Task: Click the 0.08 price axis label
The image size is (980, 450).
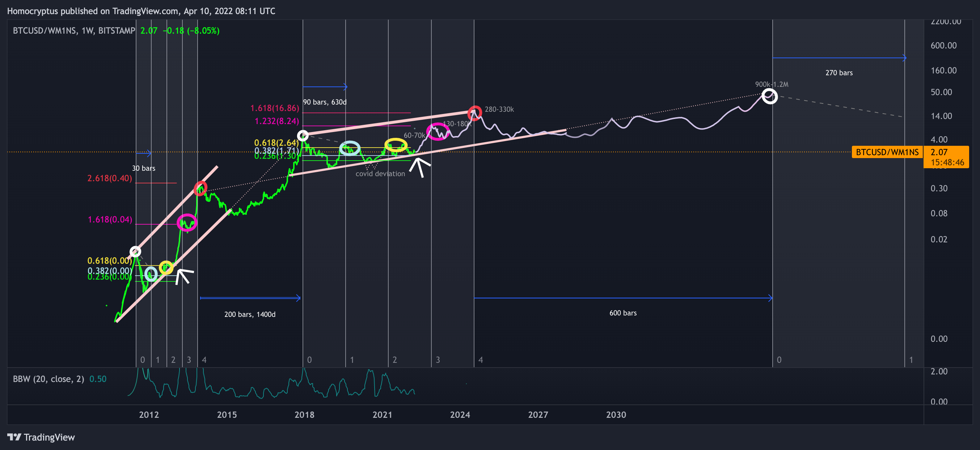Action: click(939, 213)
